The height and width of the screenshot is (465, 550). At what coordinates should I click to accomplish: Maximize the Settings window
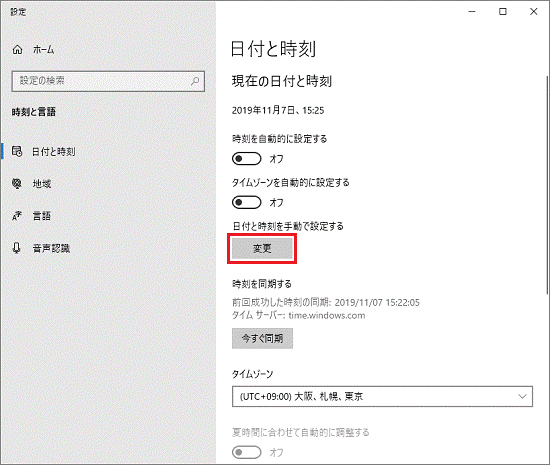pos(503,12)
